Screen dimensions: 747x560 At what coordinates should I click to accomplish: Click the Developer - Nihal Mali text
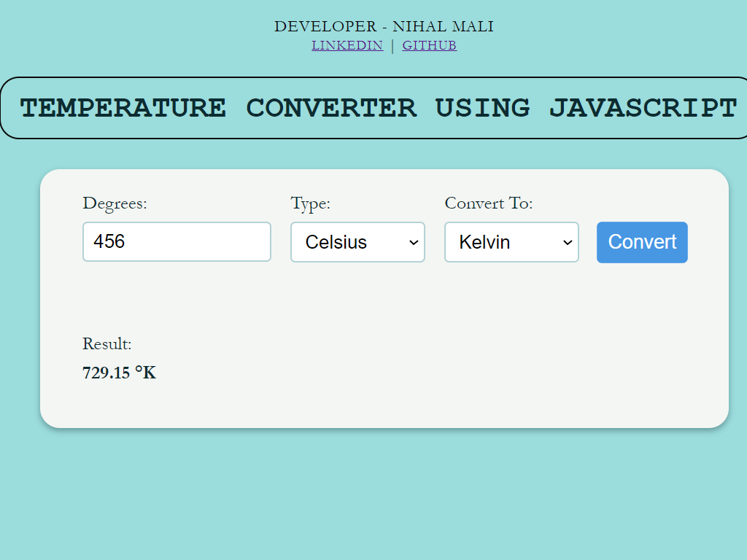pos(384,27)
